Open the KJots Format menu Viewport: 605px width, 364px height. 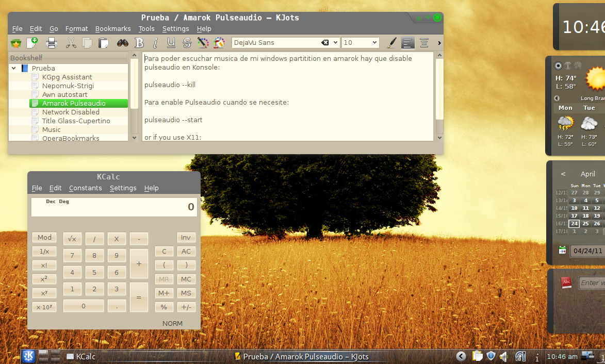76,29
